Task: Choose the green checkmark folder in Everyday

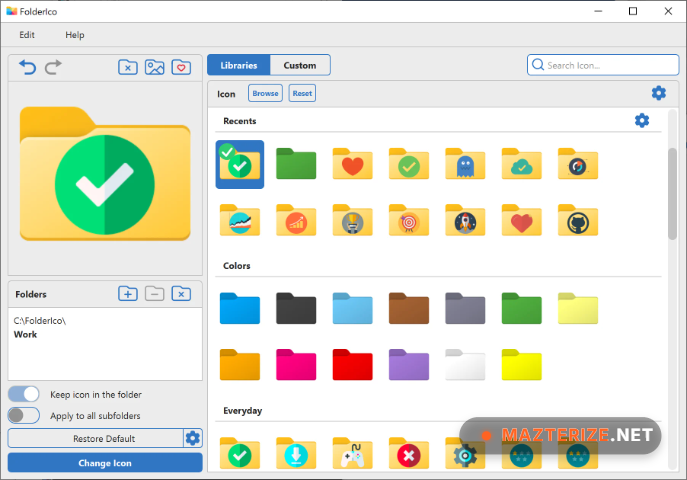Action: 240,453
